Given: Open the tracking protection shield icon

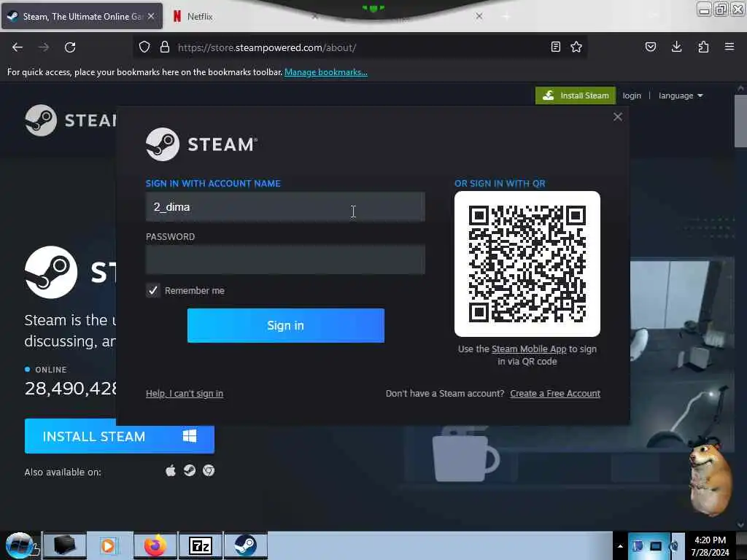Looking at the screenshot, I should pos(144,47).
